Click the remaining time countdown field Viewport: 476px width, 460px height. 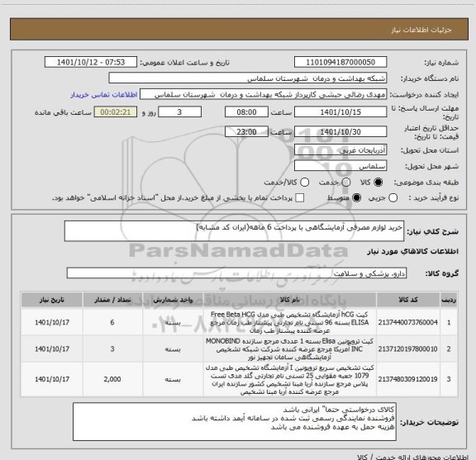pos(116,112)
